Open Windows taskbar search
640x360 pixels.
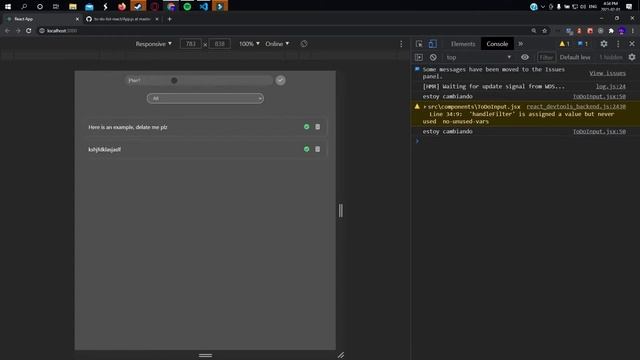tap(24, 7)
